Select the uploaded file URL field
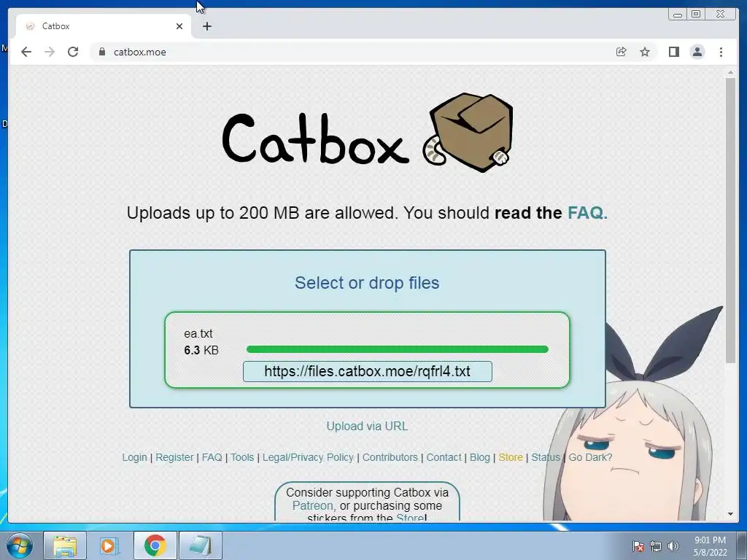Viewport: 747px width, 560px height. [x=368, y=371]
